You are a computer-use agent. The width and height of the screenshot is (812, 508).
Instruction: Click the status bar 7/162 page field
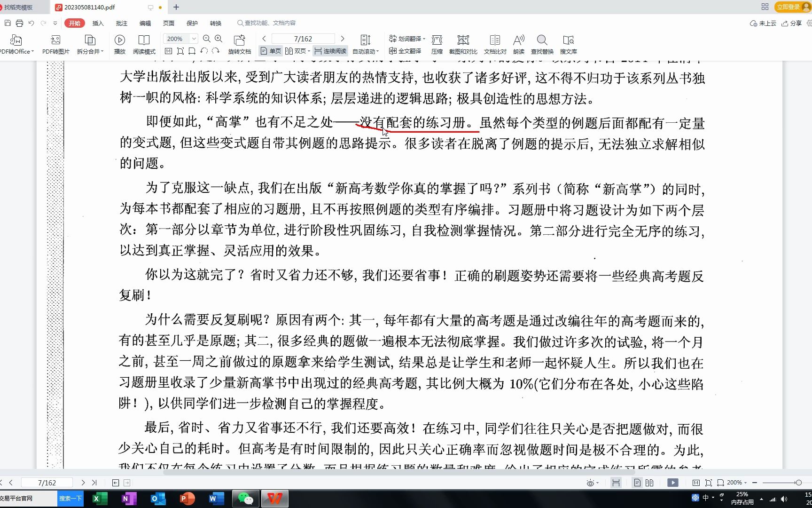click(47, 483)
